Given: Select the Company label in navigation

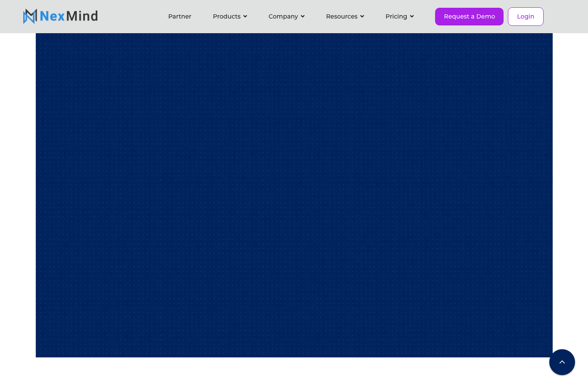Looking at the screenshot, I should click(283, 16).
